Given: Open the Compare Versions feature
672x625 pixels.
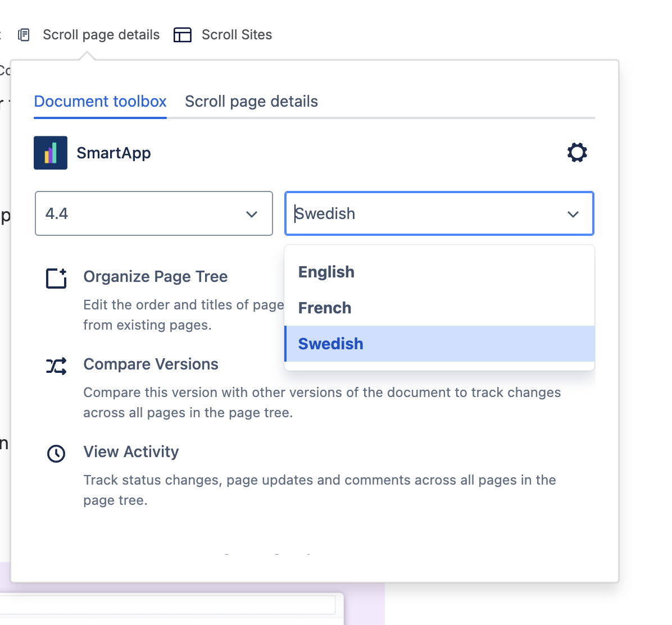Looking at the screenshot, I should (x=151, y=364).
